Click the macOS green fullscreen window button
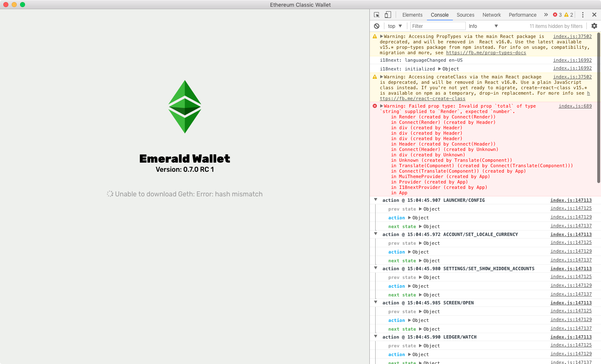 23,5
